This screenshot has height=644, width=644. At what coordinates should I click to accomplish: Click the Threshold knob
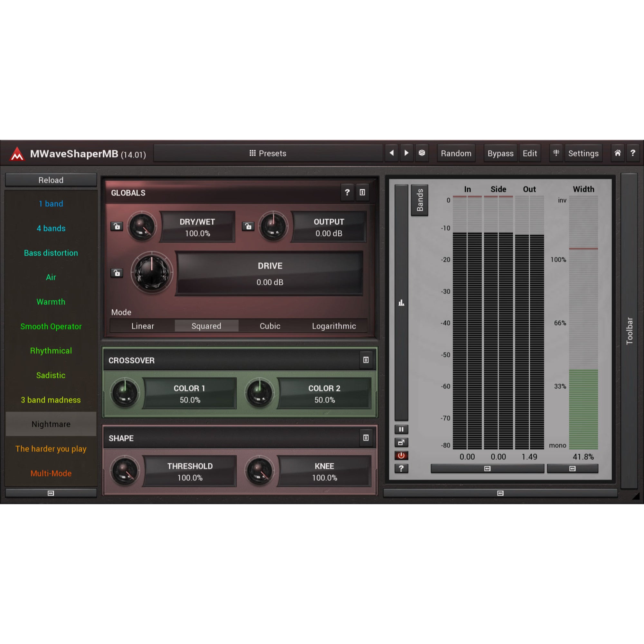point(125,471)
